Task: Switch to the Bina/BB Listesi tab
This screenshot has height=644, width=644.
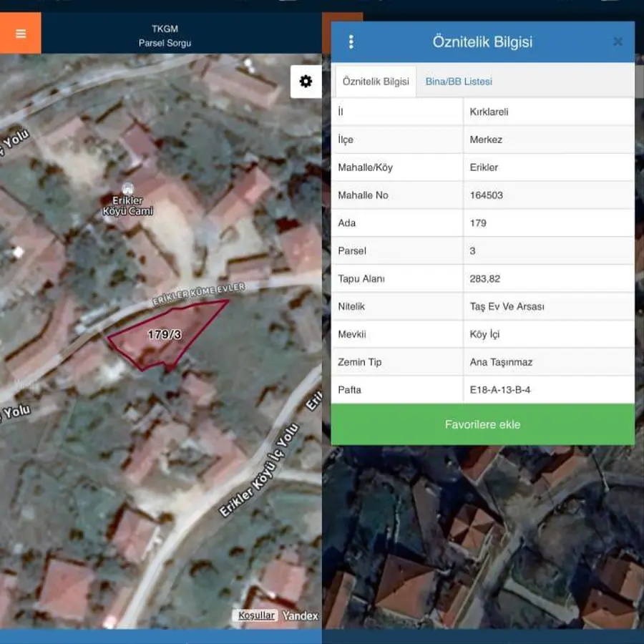Action: click(x=459, y=82)
